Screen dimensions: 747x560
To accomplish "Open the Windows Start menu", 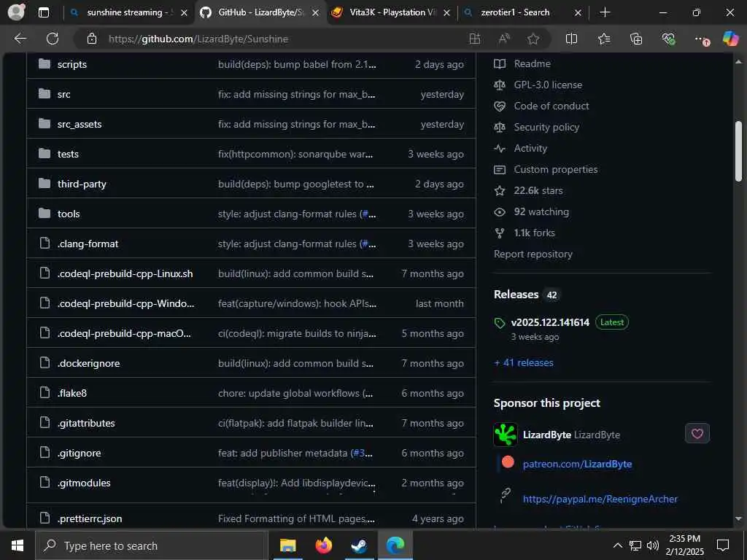I will (x=18, y=545).
